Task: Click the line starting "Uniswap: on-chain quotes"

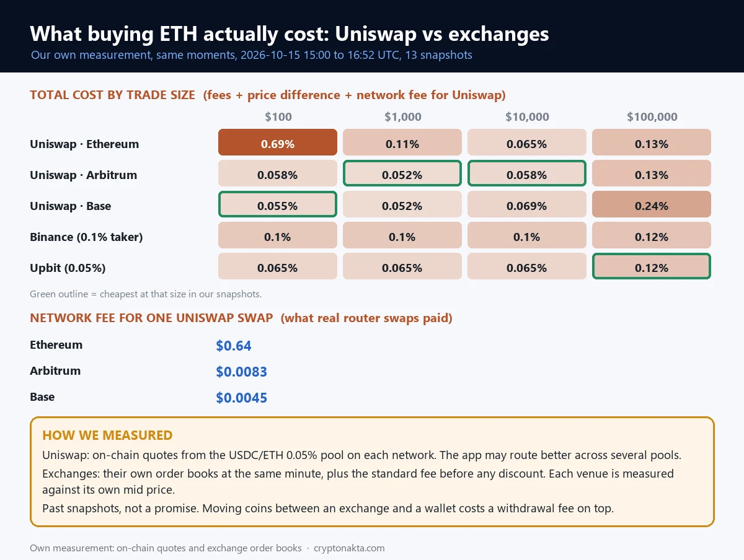Action: click(x=362, y=455)
